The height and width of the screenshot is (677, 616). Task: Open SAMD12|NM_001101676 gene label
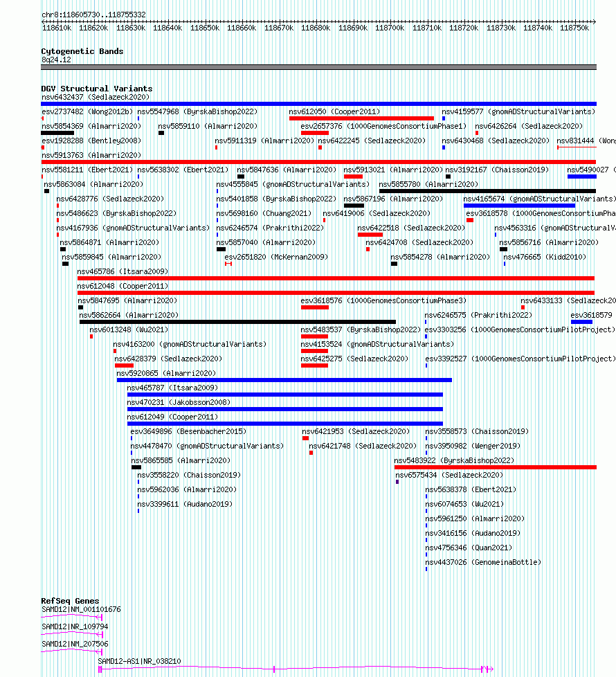[81, 610]
